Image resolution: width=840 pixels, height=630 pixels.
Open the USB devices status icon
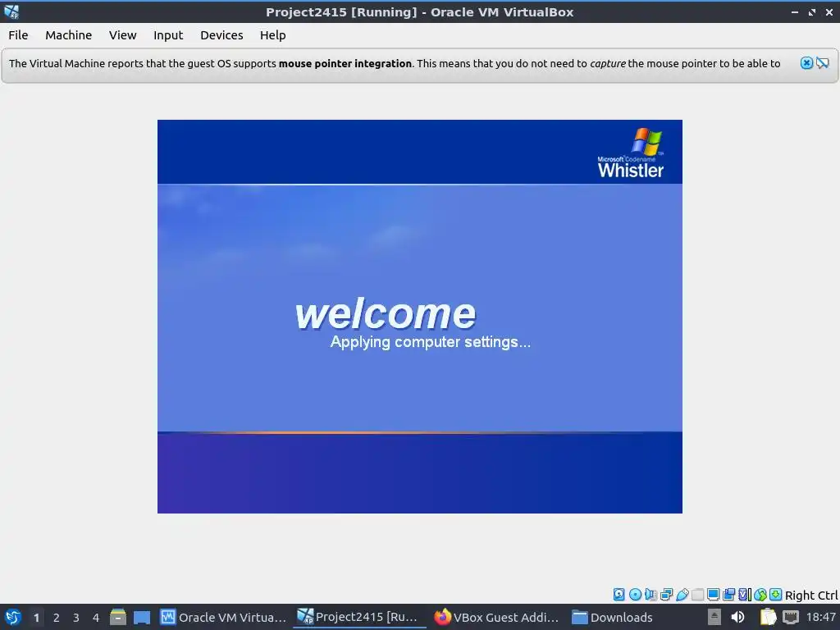682,594
